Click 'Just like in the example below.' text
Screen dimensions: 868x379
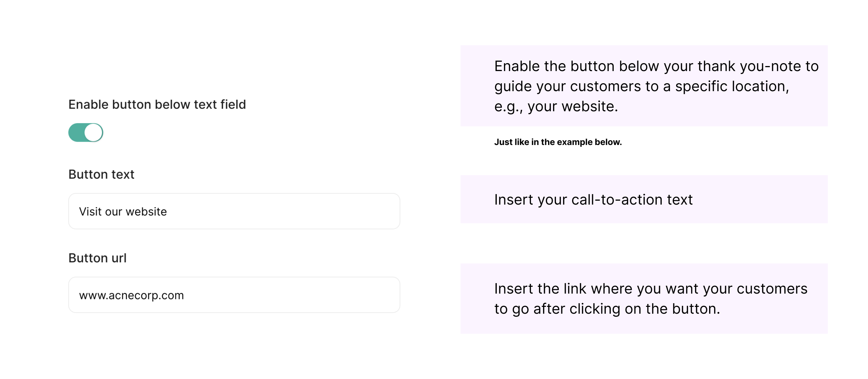[558, 142]
